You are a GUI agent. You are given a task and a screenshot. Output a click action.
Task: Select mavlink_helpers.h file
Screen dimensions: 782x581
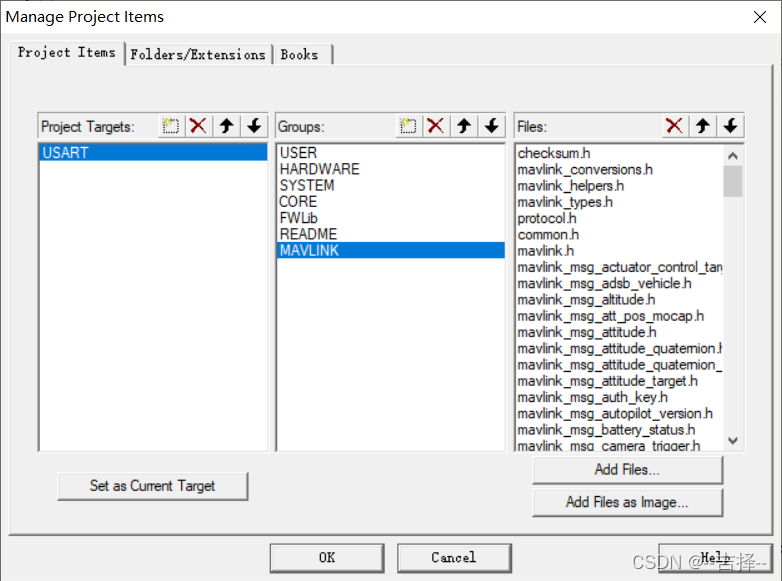[619, 186]
